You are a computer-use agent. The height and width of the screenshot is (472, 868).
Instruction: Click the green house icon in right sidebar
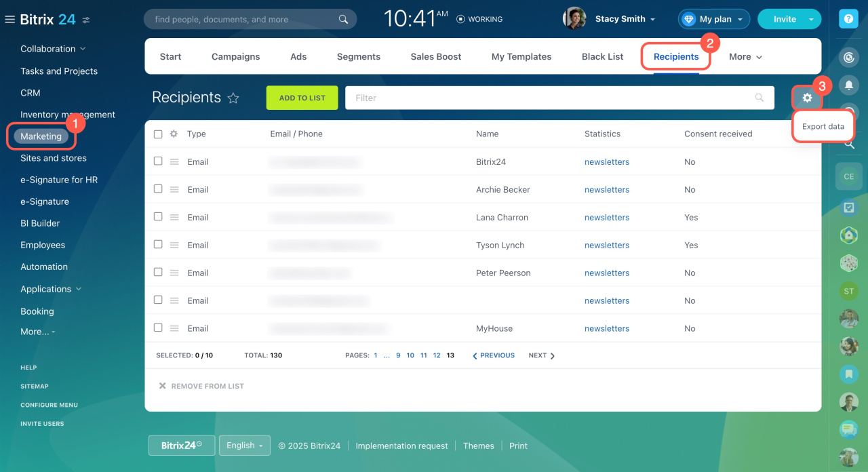pos(848,235)
